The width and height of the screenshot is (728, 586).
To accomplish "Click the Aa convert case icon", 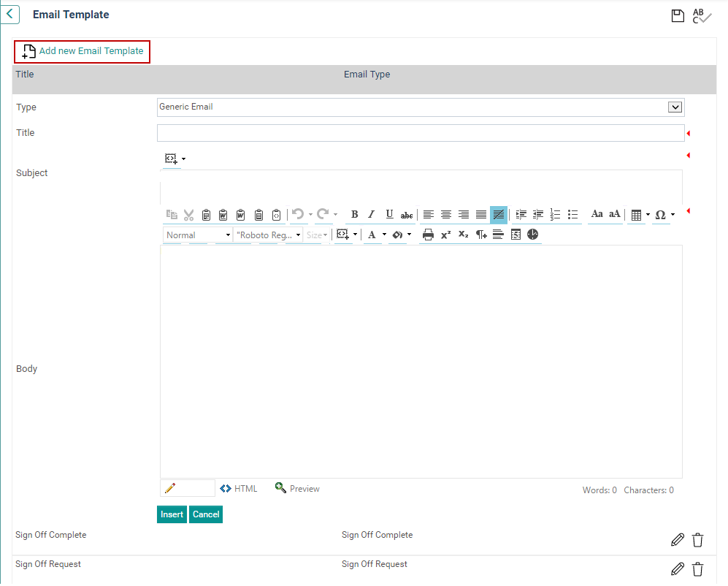I will point(597,214).
